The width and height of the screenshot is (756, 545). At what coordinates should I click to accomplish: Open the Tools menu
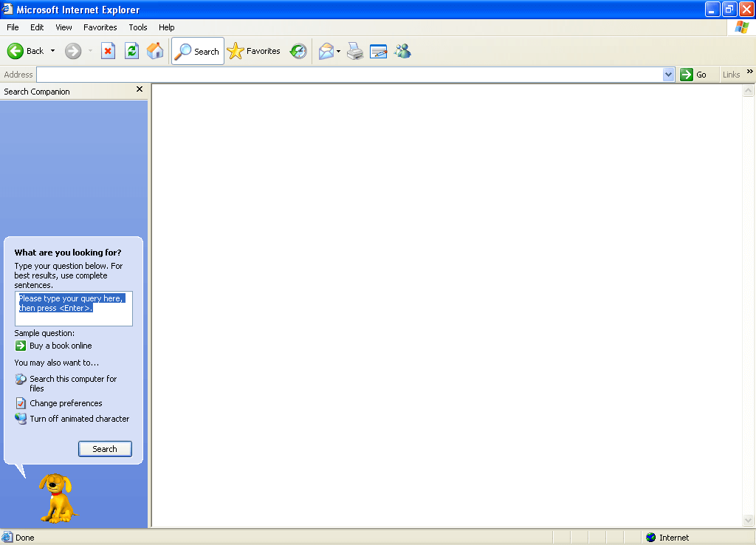(138, 27)
